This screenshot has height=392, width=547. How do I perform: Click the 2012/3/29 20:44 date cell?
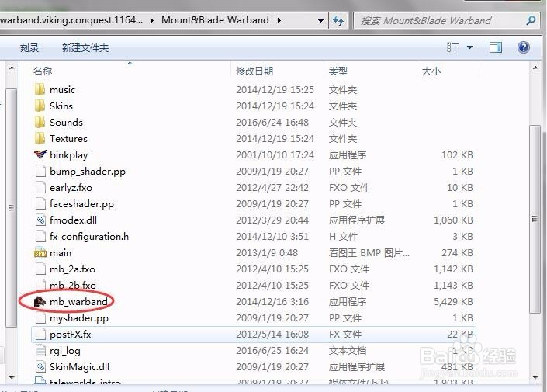coord(272,220)
